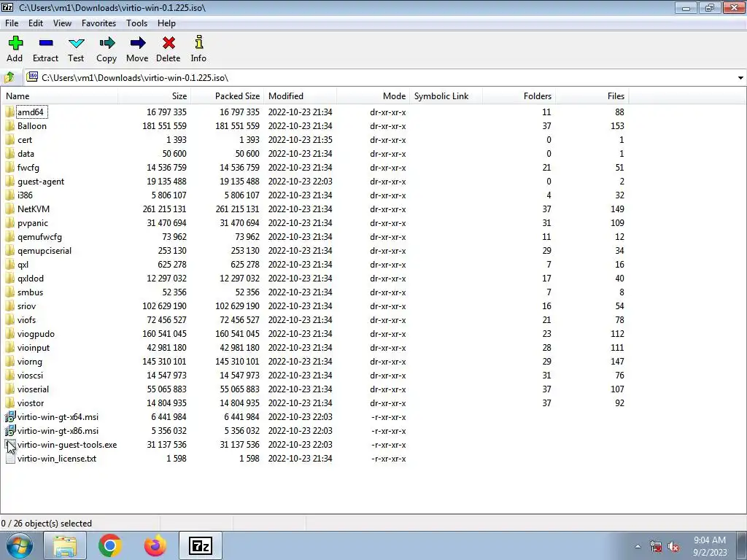Select the qemufwcfg folder name
The image size is (747, 560).
point(39,237)
